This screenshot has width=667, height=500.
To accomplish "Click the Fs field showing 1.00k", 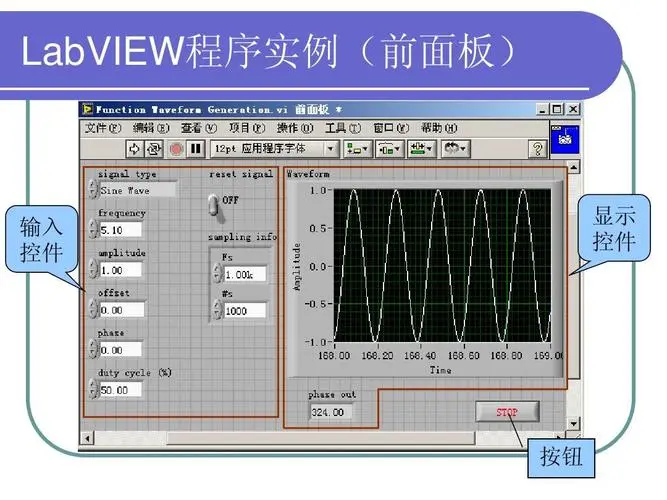I will click(245, 274).
